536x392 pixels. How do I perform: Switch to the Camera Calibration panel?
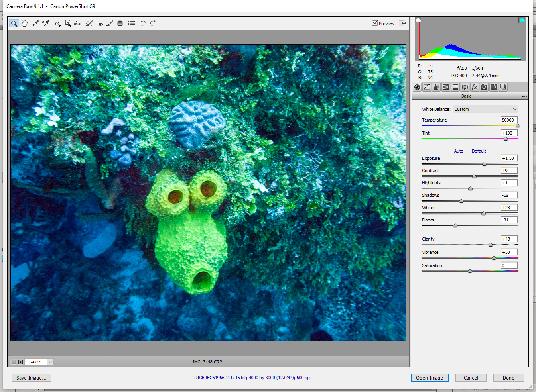484,87
